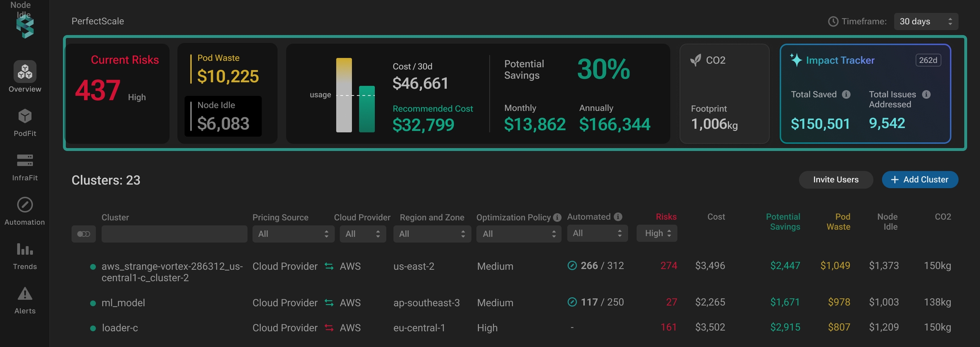Toggle the cluster list switch
Screen dimensions: 980x347
tap(84, 234)
